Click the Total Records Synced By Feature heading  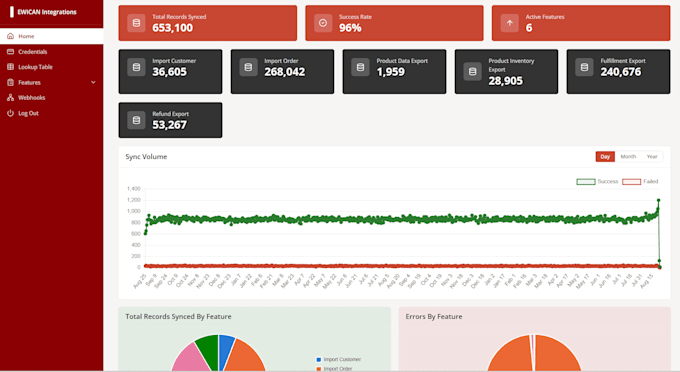pos(178,317)
